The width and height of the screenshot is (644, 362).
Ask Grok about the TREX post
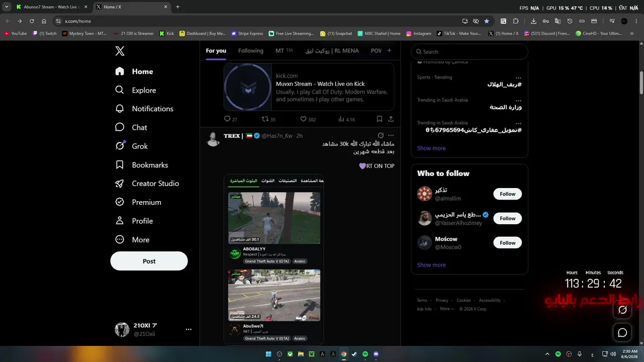381,136
